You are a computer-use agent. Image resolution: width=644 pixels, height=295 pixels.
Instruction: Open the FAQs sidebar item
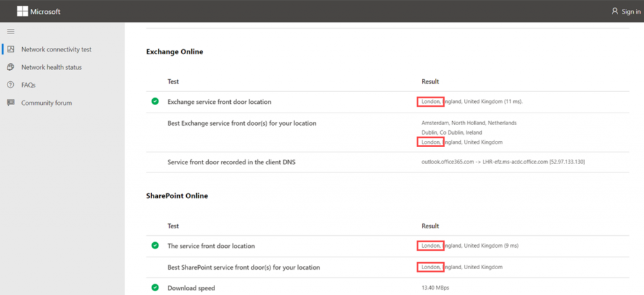[x=28, y=85]
